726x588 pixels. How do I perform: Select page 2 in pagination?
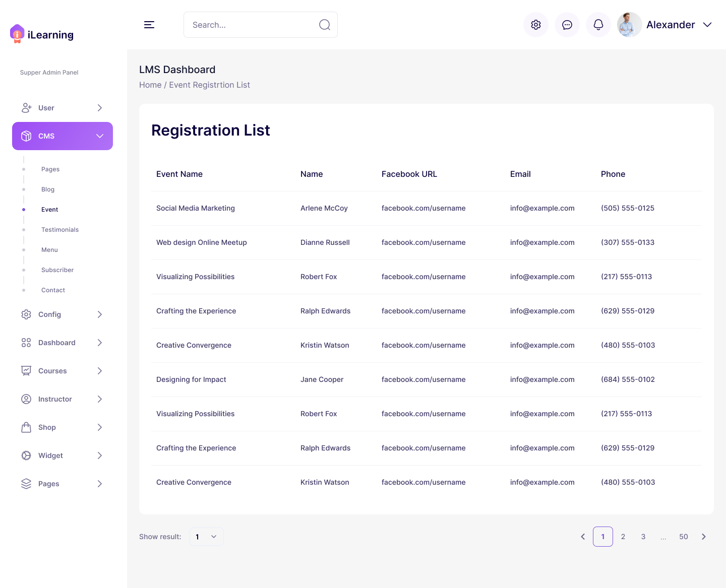(x=623, y=537)
